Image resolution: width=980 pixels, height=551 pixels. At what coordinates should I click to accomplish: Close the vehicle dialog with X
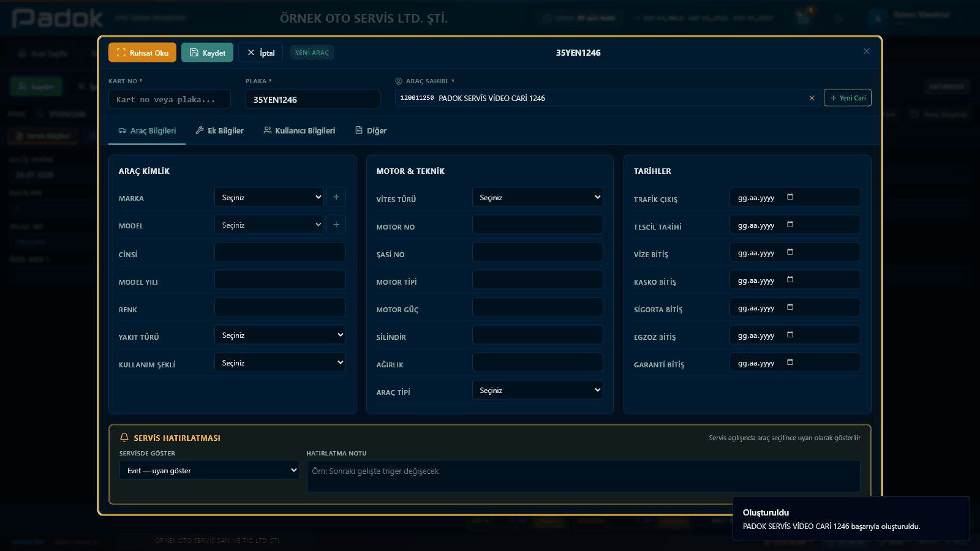(x=866, y=51)
